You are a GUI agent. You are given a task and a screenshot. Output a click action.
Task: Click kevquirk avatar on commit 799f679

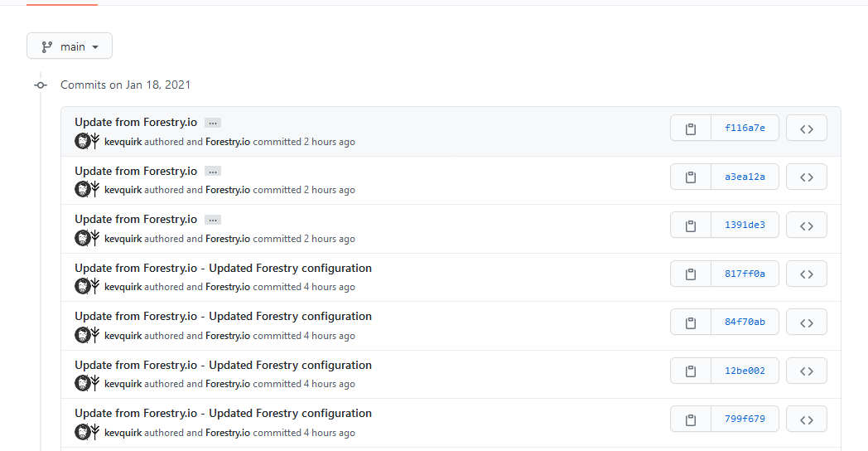point(82,432)
